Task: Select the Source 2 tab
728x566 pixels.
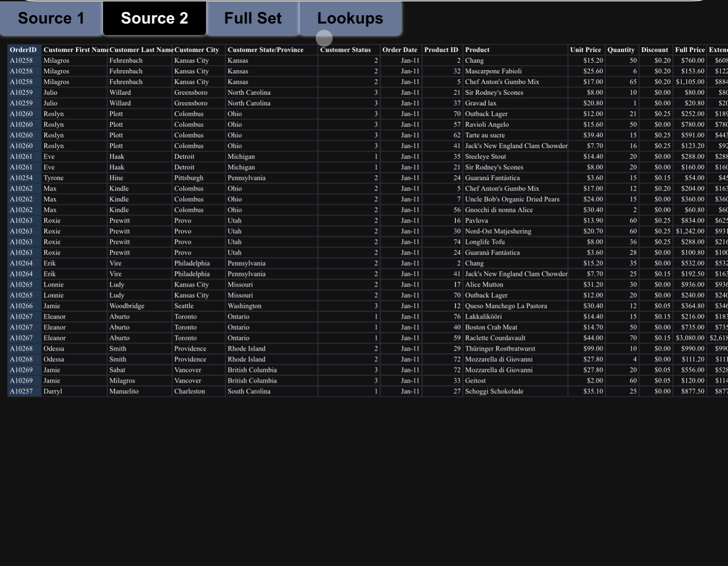Action: click(x=154, y=18)
